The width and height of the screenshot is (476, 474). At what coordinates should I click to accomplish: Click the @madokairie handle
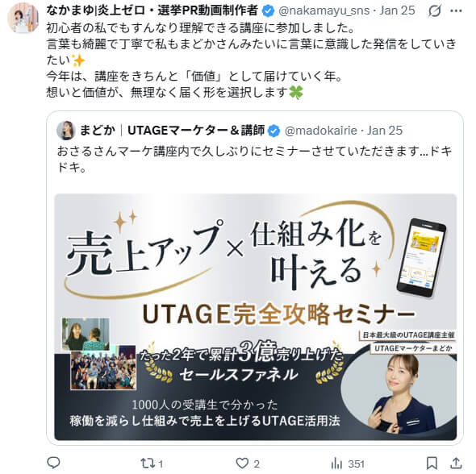coord(321,131)
